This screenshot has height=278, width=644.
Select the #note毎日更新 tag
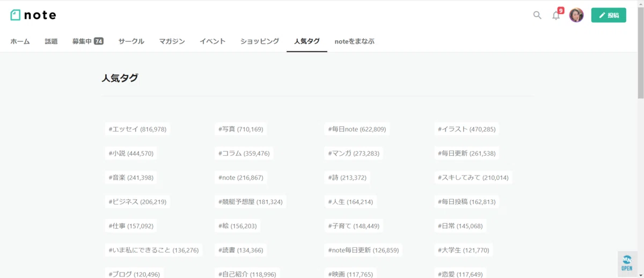pyautogui.click(x=364, y=250)
